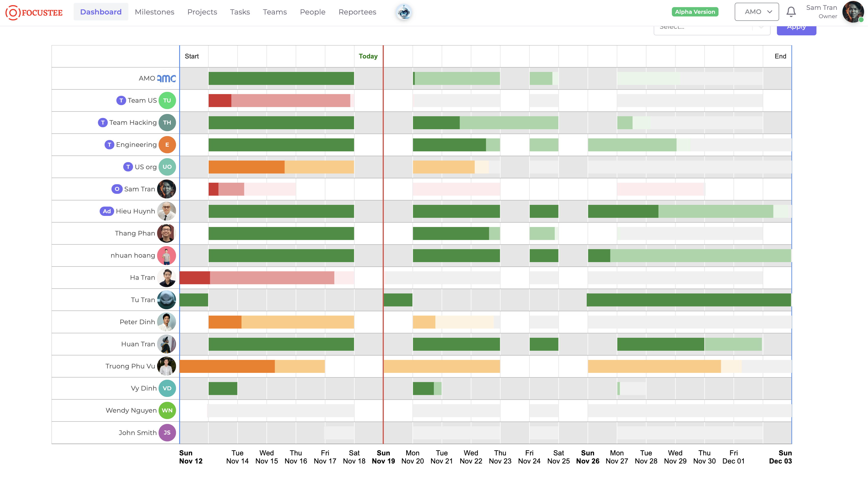This screenshot has height=477, width=868.
Task: Expand the AMO organization dropdown
Action: (x=757, y=12)
